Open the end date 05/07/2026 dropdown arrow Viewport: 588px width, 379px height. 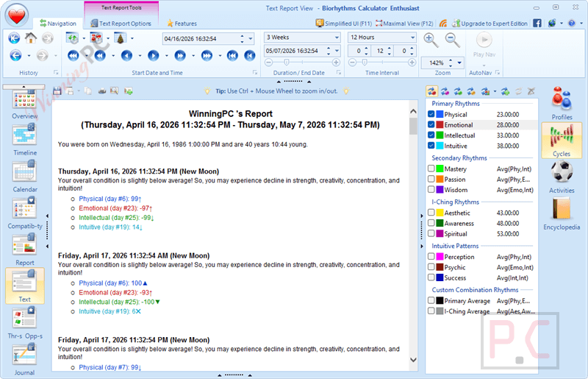[337, 50]
